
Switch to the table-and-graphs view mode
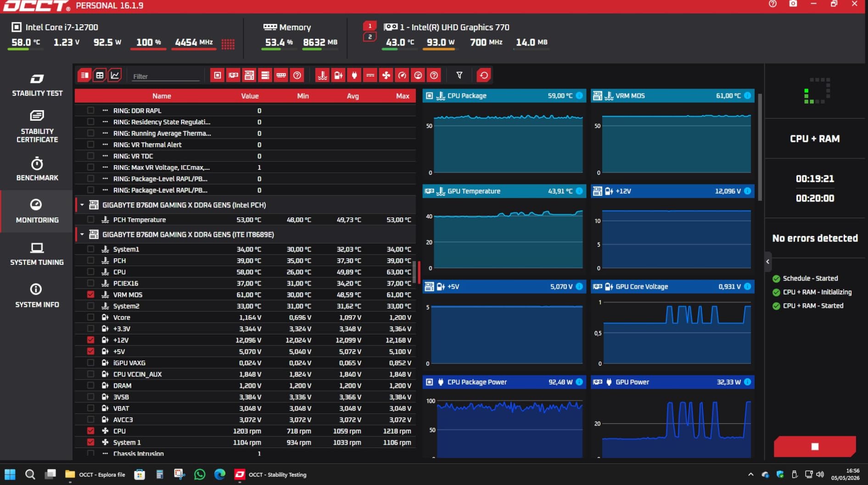(x=84, y=75)
